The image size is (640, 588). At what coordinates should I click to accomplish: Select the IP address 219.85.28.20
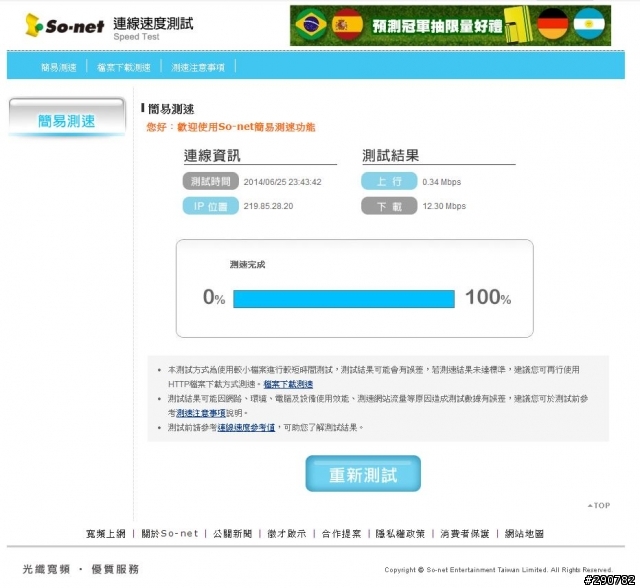268,206
